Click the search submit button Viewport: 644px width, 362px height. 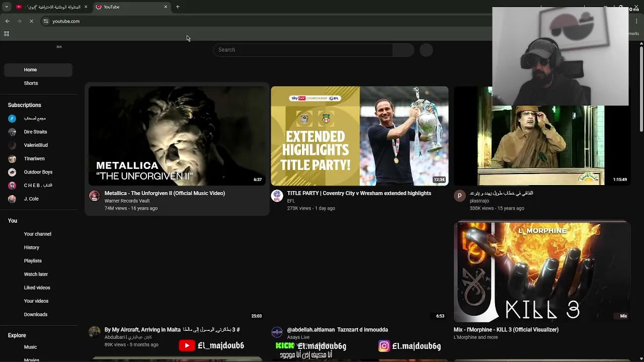click(x=403, y=50)
